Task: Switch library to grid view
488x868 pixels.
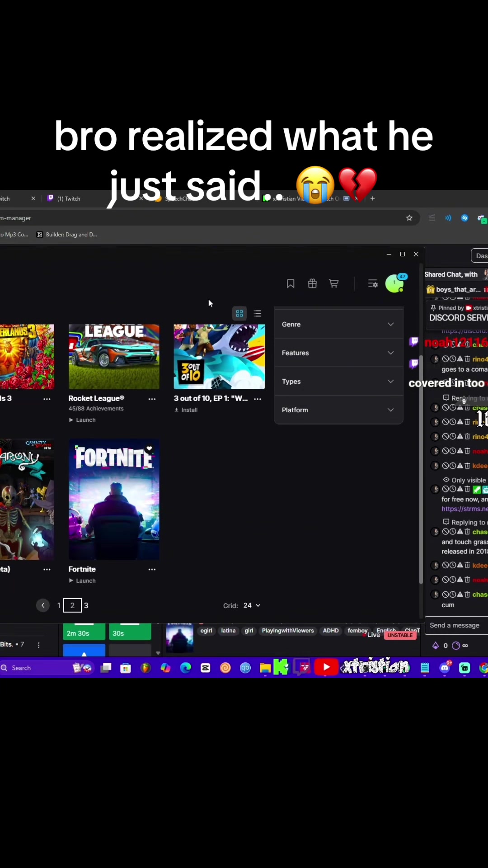Action: click(239, 313)
